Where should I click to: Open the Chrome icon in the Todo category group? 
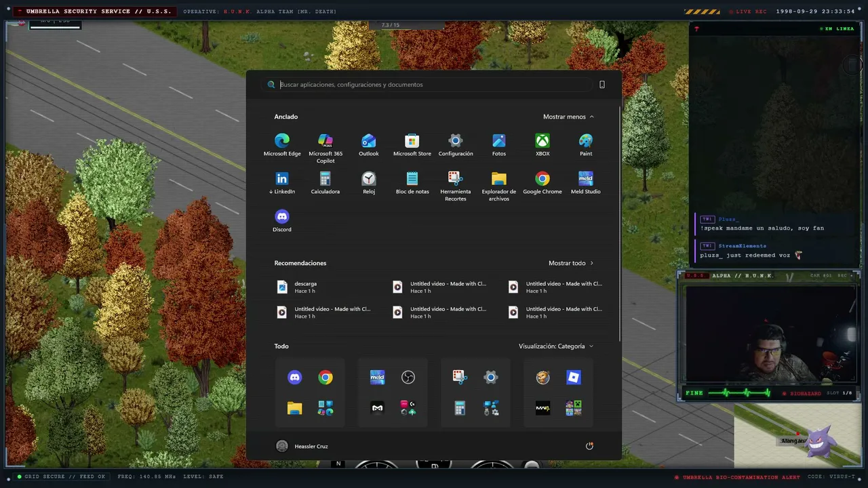[325, 378]
